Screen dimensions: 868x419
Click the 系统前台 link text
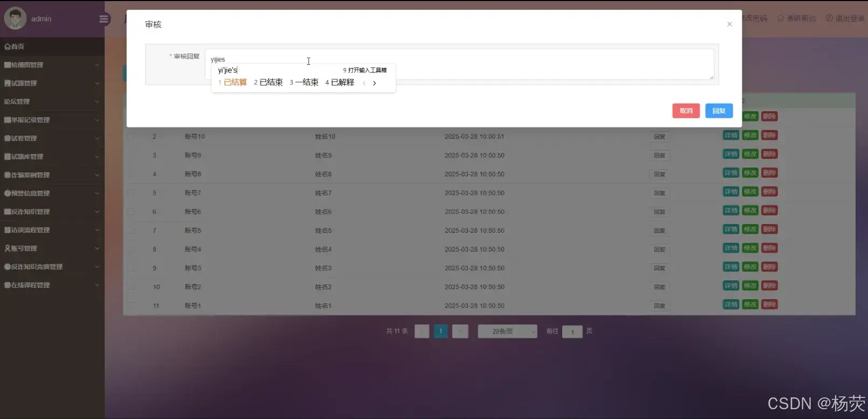pos(801,18)
